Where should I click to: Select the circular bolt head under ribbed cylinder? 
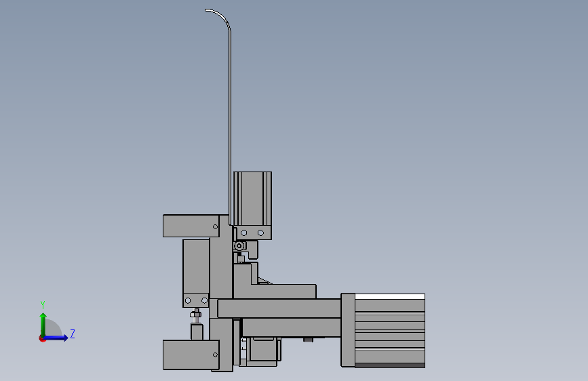coord(239,246)
